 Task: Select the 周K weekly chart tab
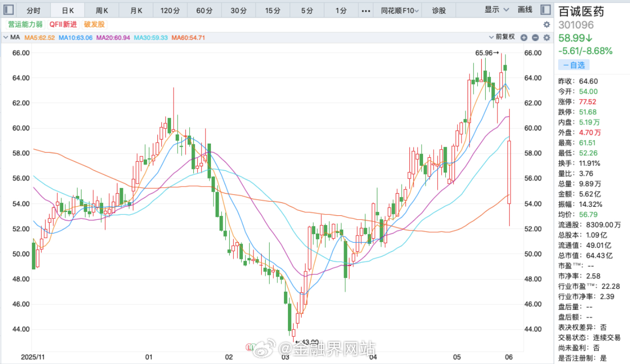[x=102, y=10]
